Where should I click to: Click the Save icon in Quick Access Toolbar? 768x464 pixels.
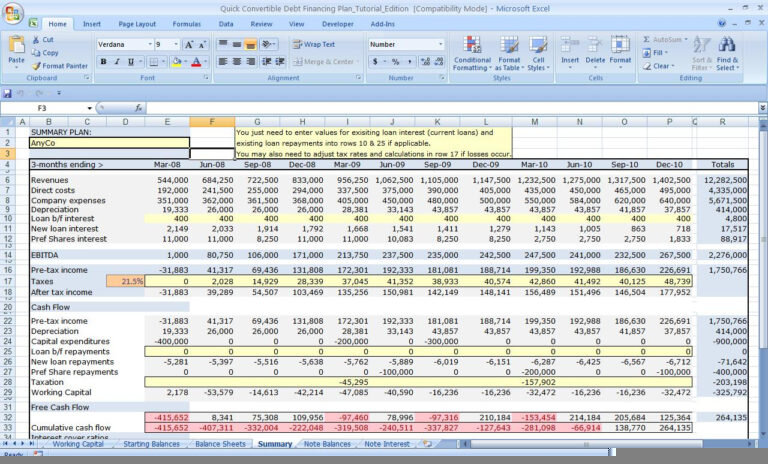click(x=7, y=93)
